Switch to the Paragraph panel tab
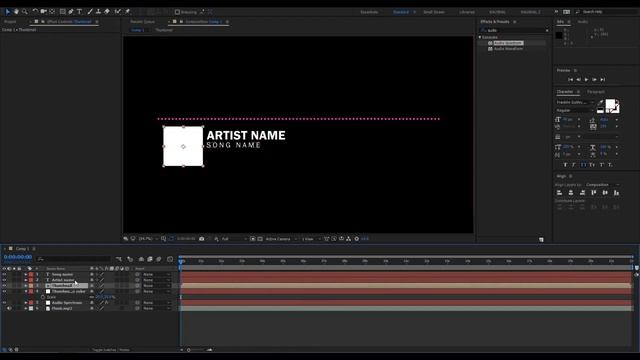640x360 pixels. 596,92
